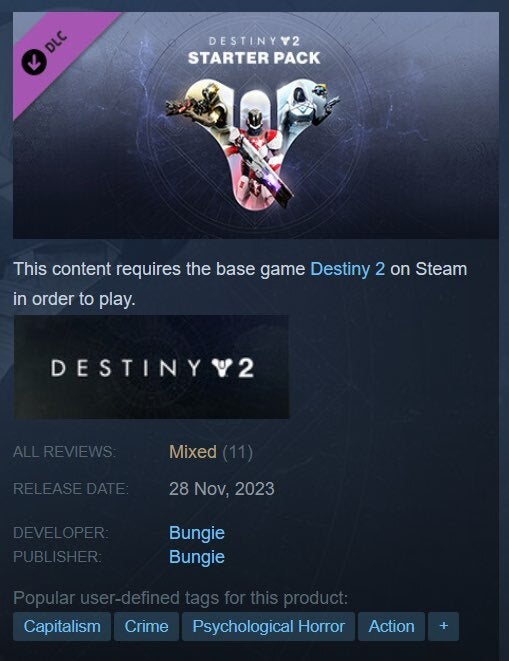Viewport: 509px width, 661px height.
Task: Open the Destiny 2 base game banner image
Action: click(151, 367)
